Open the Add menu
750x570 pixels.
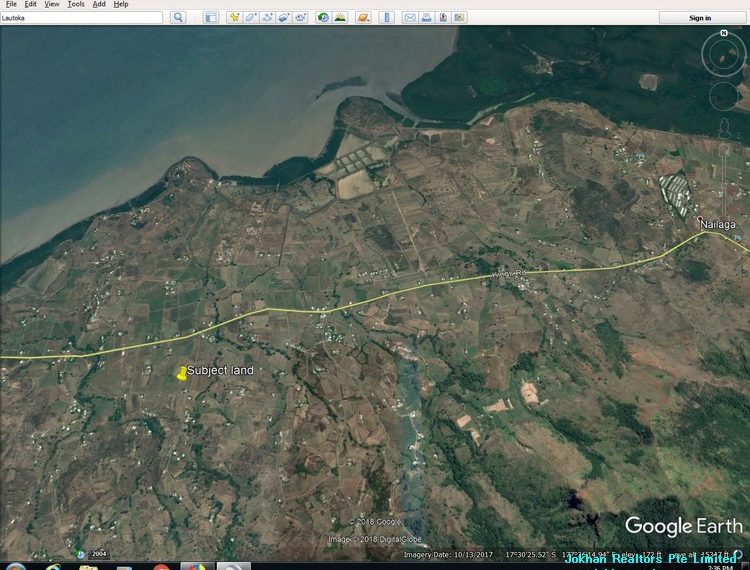coord(99,4)
